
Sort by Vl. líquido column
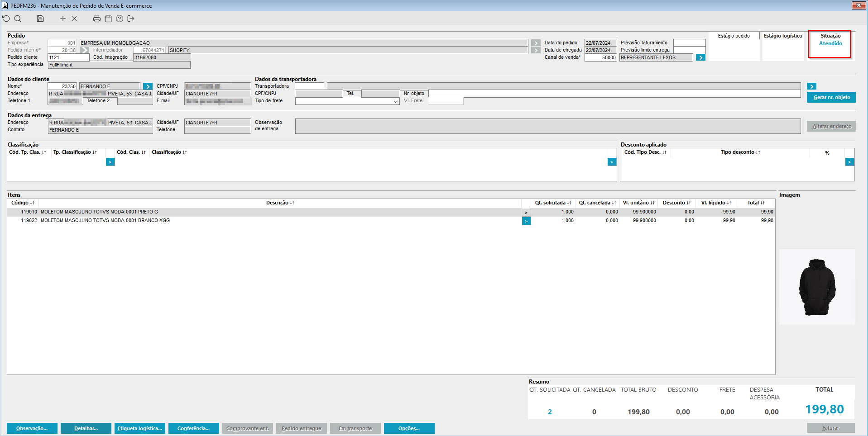click(716, 203)
